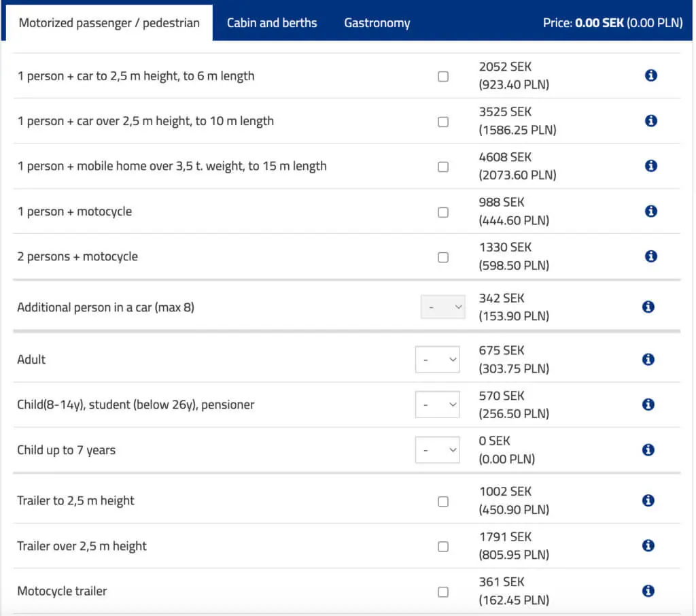Click the 342 SEK price
This screenshot has width=696, height=616.
501,298
